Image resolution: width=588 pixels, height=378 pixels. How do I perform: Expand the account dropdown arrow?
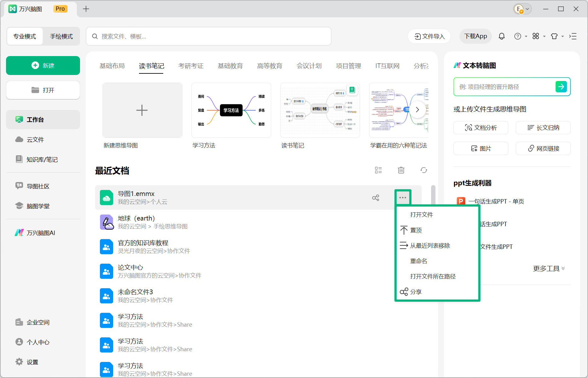pos(527,9)
